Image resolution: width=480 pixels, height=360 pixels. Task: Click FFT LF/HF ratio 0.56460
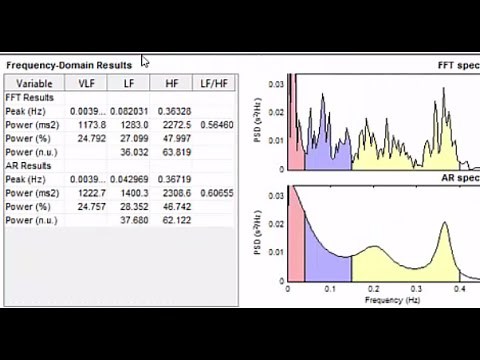click(217, 125)
